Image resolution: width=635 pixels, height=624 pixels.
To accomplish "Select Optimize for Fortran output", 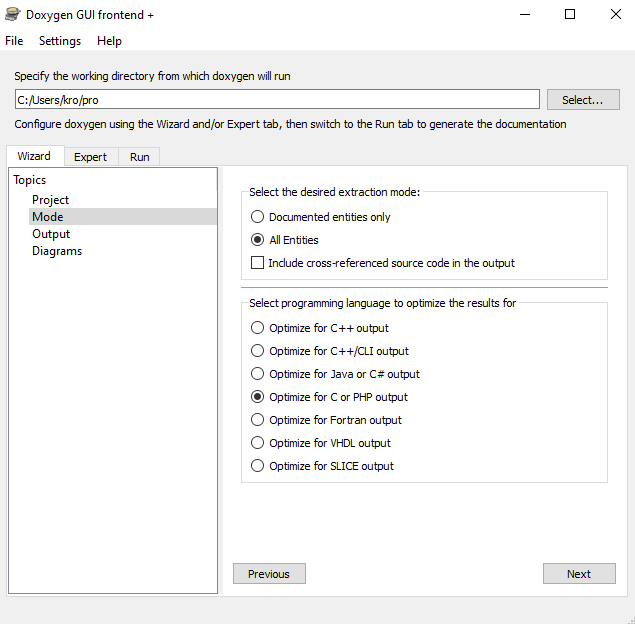I will pyautogui.click(x=258, y=420).
